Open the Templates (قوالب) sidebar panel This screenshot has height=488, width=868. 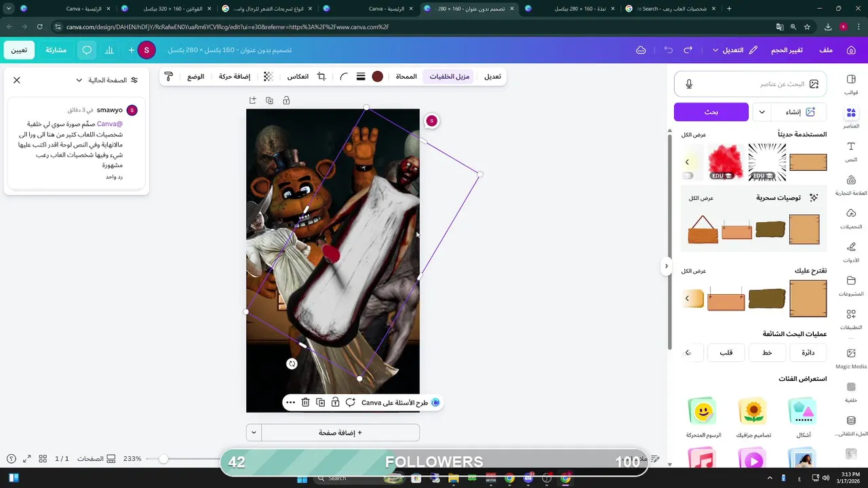click(851, 84)
